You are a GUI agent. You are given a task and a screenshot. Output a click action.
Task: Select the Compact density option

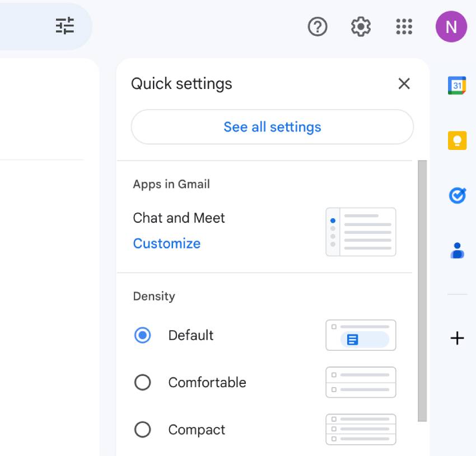143,429
